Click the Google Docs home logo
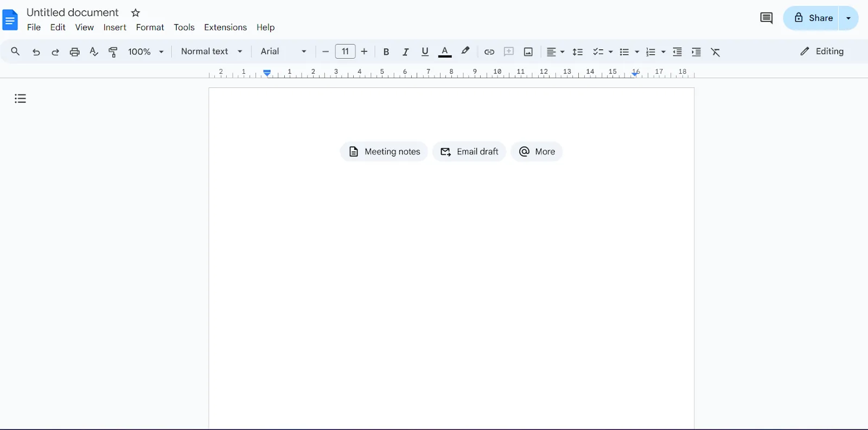This screenshot has width=868, height=430. tap(10, 20)
